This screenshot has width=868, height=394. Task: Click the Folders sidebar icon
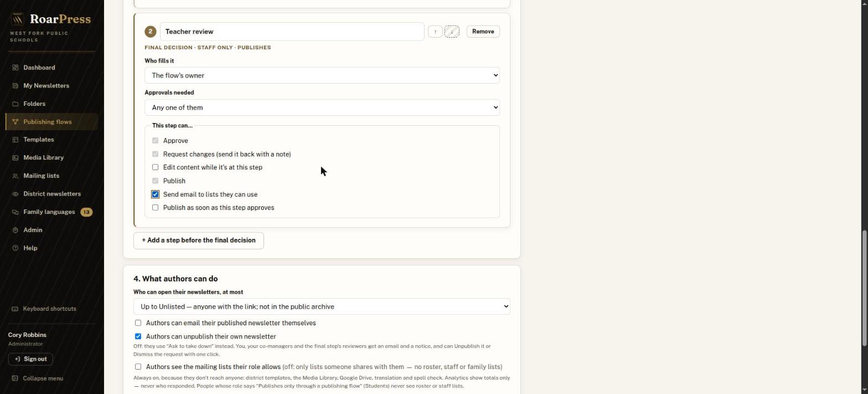point(15,104)
